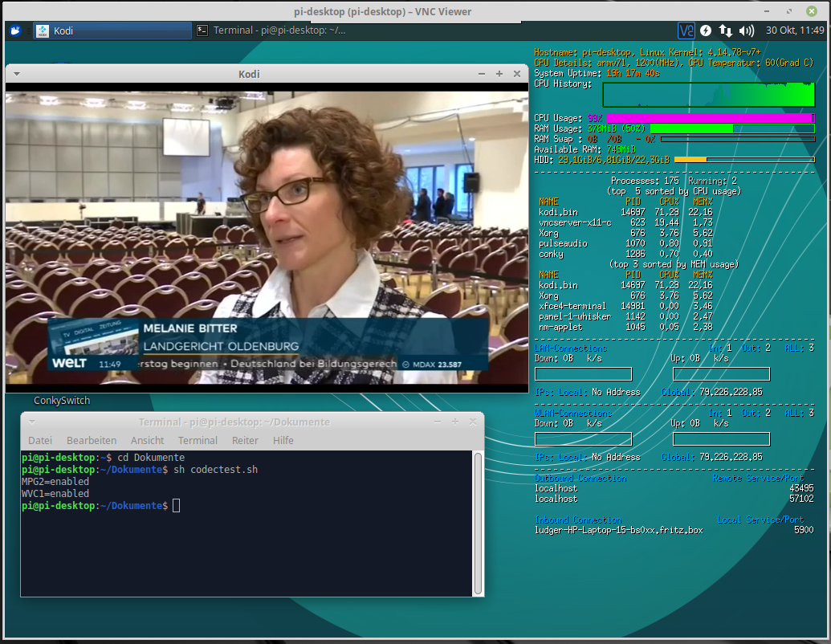
Task: Open the Reiter menu in Terminal
Action: 245,440
